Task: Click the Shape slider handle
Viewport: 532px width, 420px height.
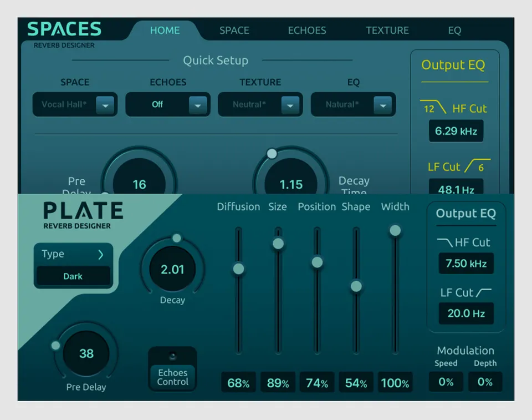Action: click(x=356, y=286)
